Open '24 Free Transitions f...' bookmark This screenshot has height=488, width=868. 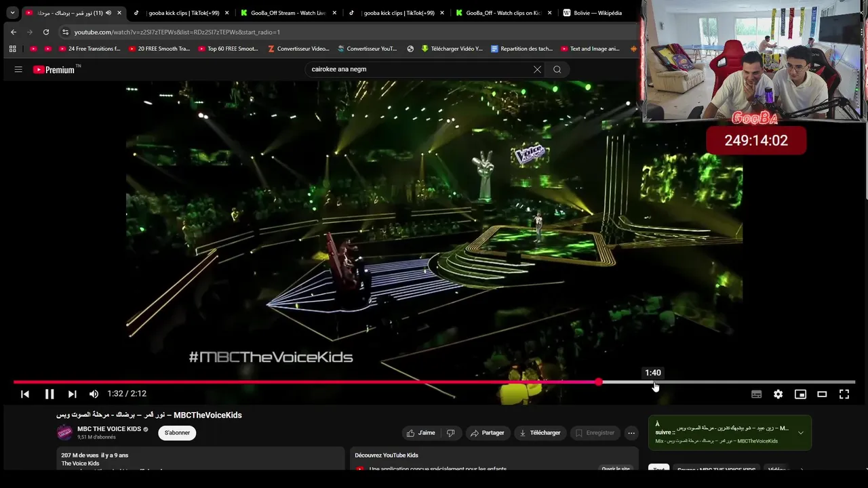click(x=90, y=49)
